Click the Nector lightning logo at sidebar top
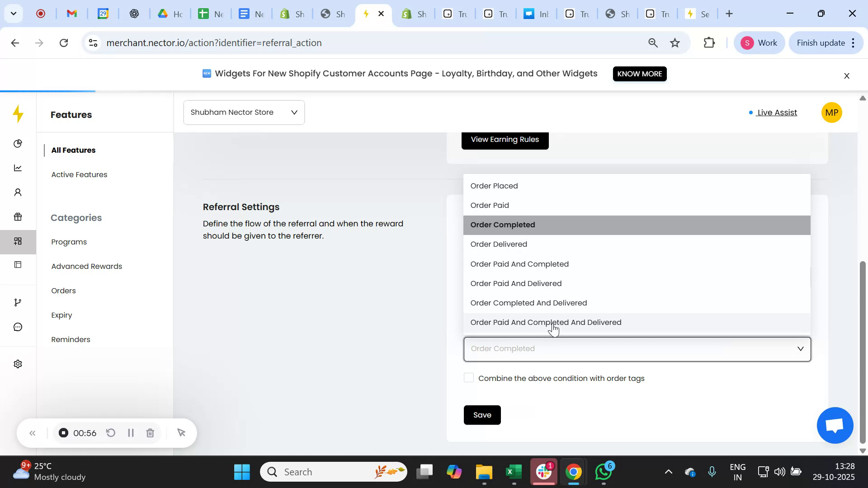Image resolution: width=868 pixels, height=488 pixels. point(18,114)
